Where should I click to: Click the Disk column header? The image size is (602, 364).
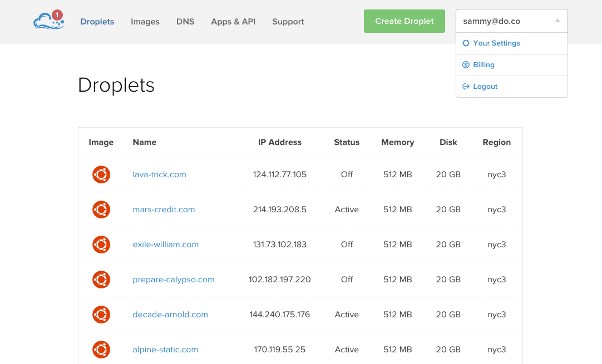[448, 142]
